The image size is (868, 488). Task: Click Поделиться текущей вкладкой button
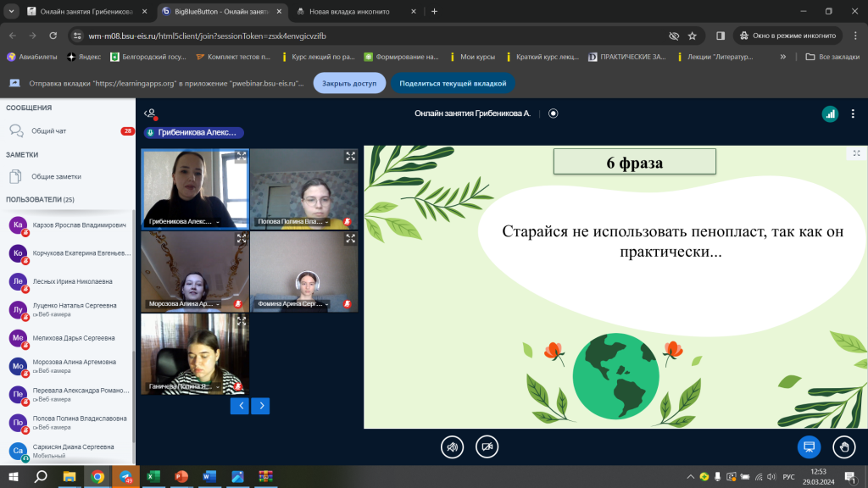click(453, 83)
